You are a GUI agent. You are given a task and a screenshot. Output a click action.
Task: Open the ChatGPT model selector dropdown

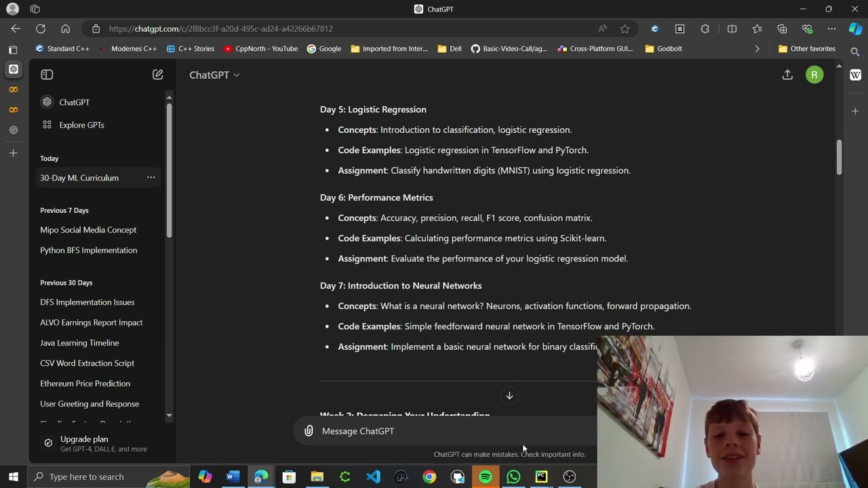coord(214,75)
